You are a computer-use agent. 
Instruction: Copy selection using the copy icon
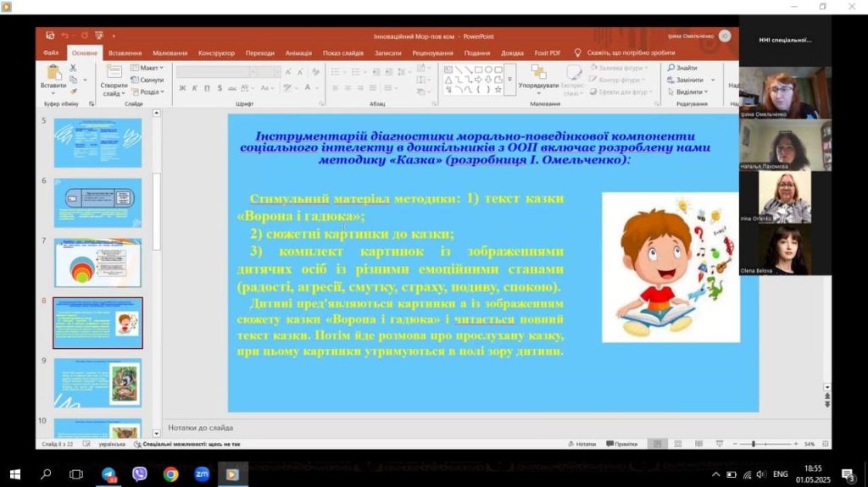click(x=73, y=80)
